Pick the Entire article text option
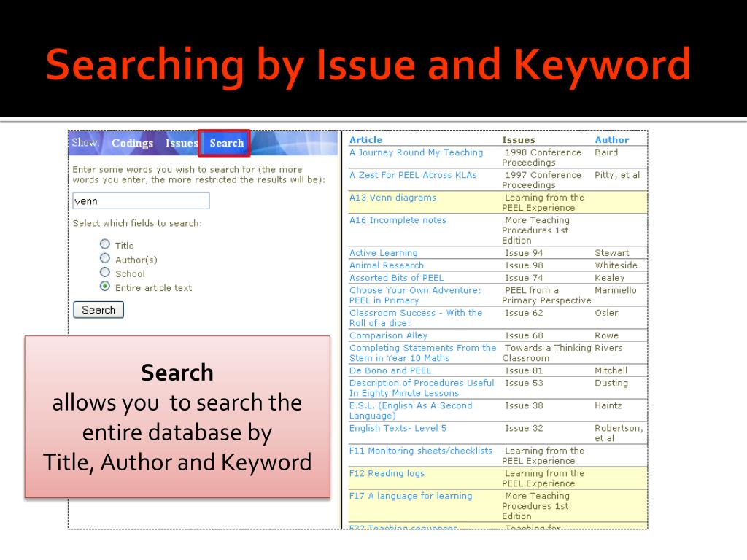 (105, 286)
